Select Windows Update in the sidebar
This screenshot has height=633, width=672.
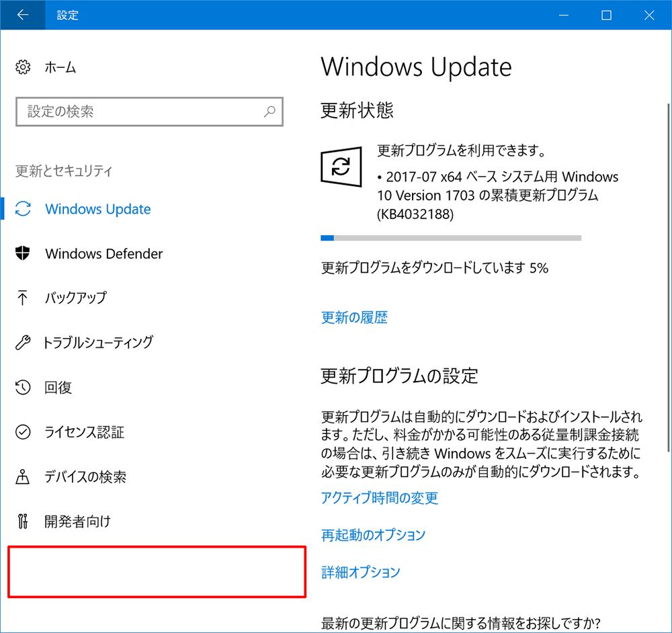tap(98, 209)
